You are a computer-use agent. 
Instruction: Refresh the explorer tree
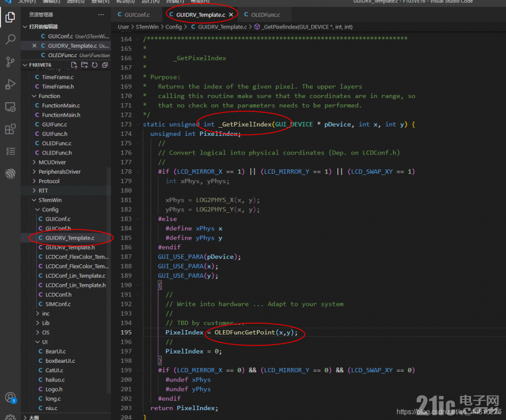tap(95, 65)
